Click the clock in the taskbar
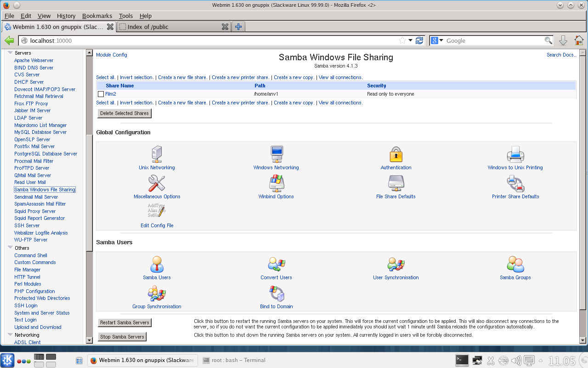 pos(562,360)
